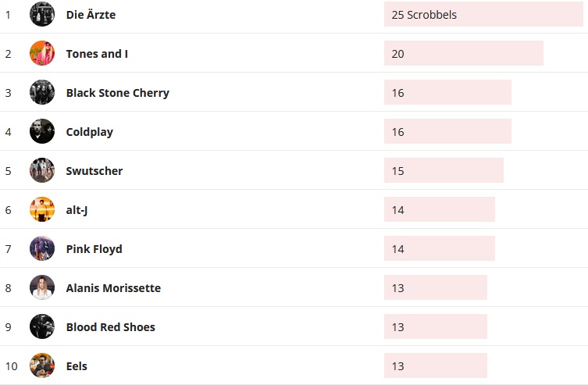Click Die Ärzte artist avatar
Screen dimensions: 588x385
(x=42, y=14)
